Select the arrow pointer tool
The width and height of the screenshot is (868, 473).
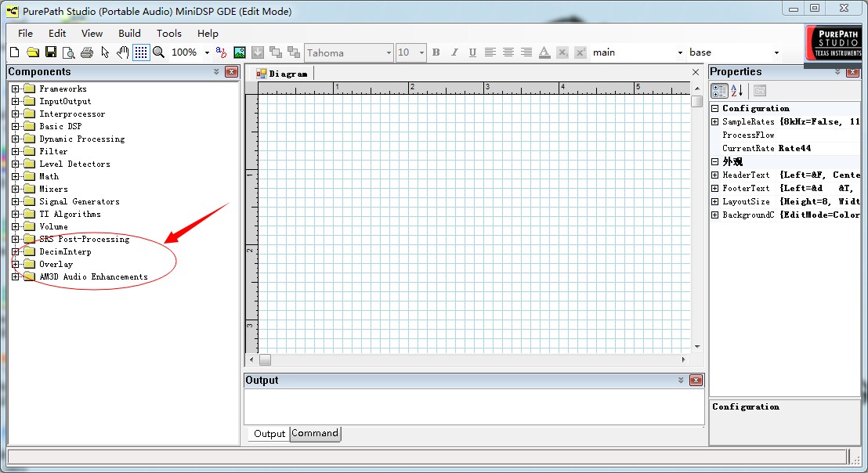(x=105, y=52)
